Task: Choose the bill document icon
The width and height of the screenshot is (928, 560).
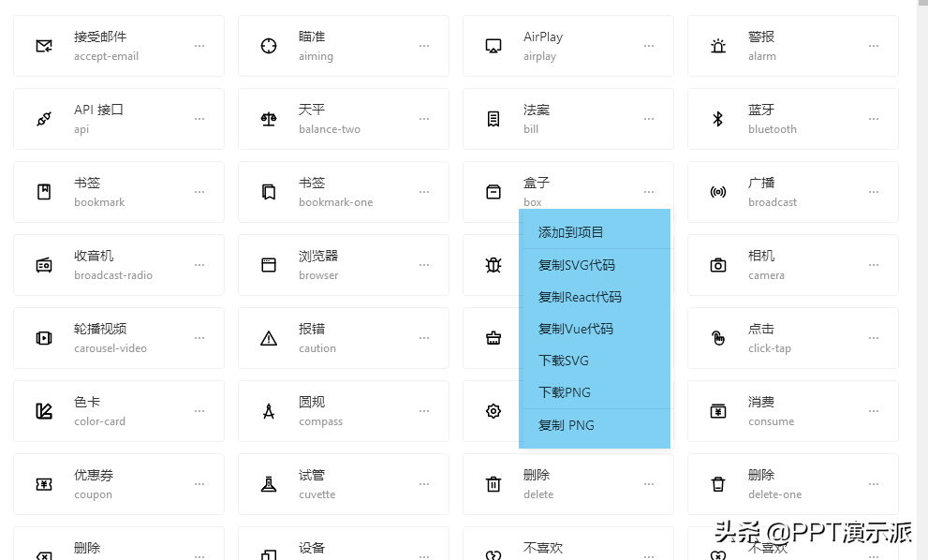Action: pyautogui.click(x=493, y=119)
